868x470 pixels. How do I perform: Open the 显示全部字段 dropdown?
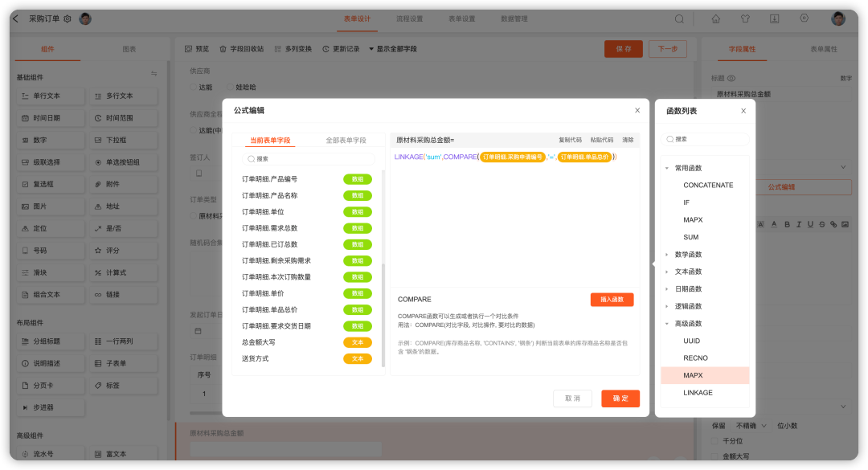pyautogui.click(x=393, y=49)
